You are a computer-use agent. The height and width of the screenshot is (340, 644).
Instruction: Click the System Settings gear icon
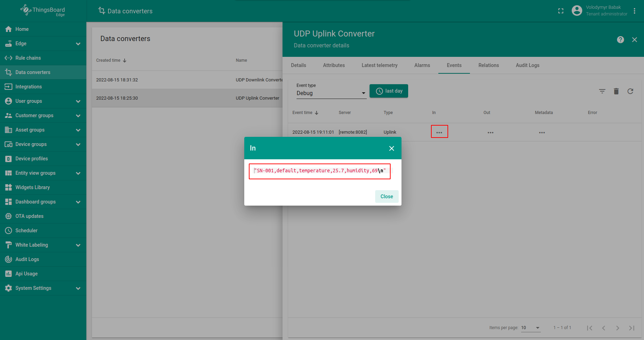(x=8, y=288)
